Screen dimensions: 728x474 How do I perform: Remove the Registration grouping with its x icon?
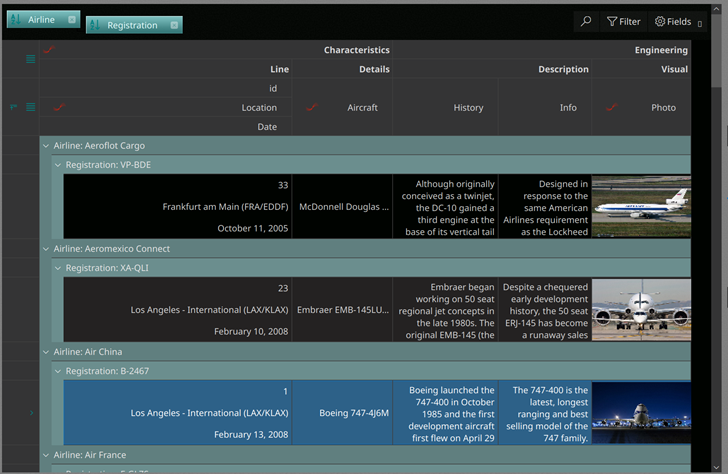(174, 25)
